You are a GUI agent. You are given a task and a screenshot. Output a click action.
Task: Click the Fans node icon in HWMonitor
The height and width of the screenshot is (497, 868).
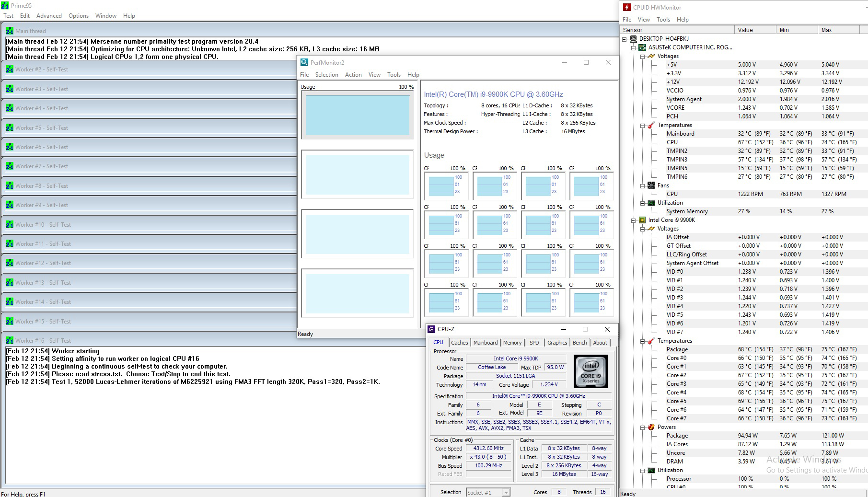pos(651,185)
